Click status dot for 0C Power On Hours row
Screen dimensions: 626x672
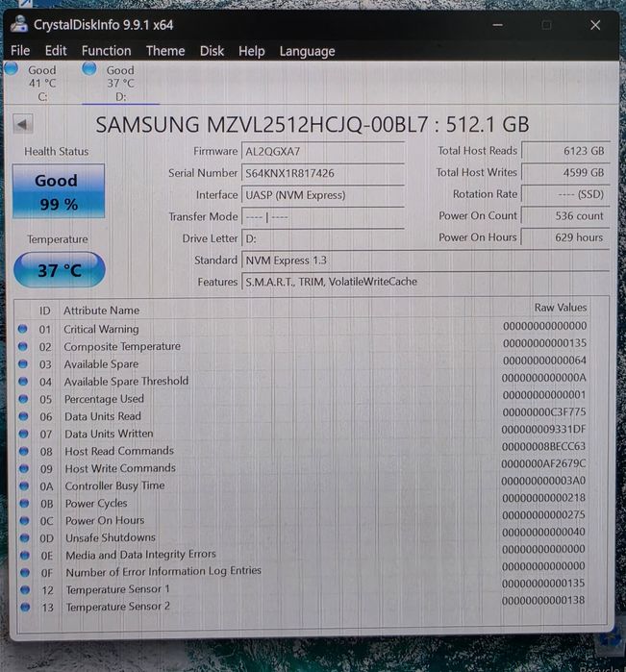coord(24,521)
